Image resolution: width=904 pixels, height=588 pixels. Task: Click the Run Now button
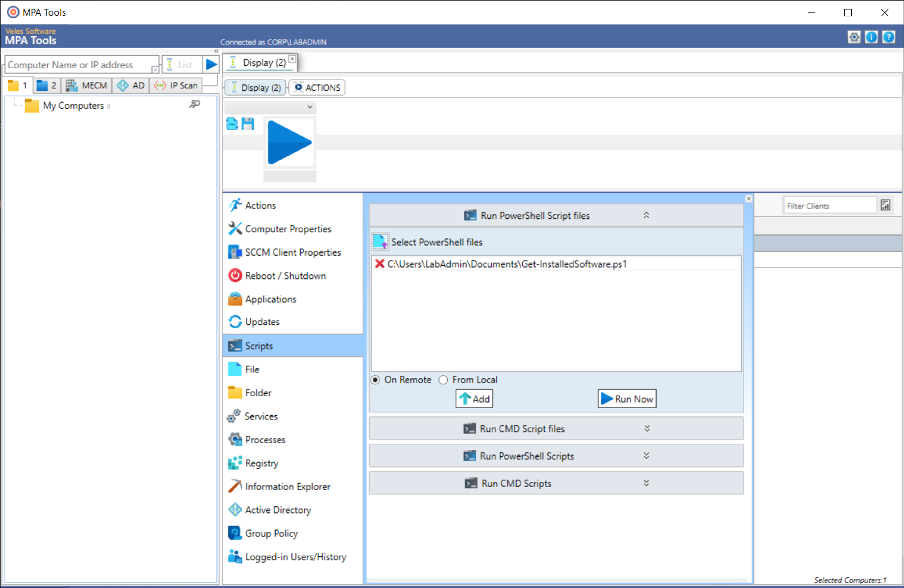[x=627, y=399]
